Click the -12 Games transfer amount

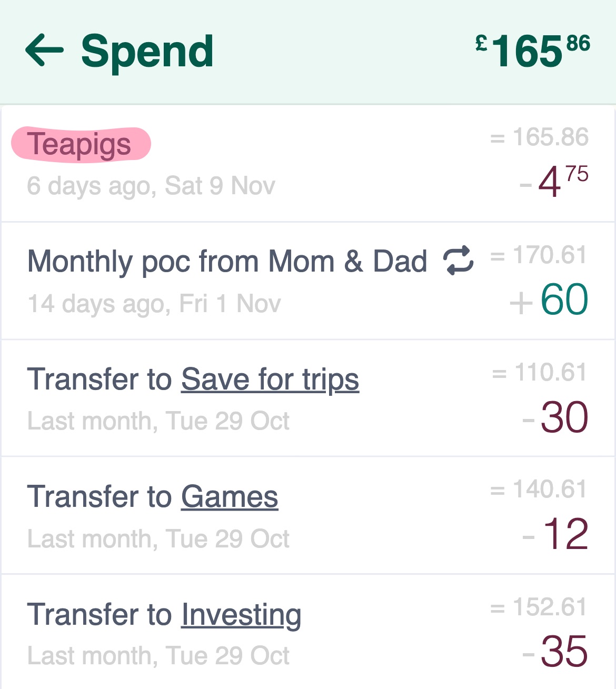click(x=555, y=534)
